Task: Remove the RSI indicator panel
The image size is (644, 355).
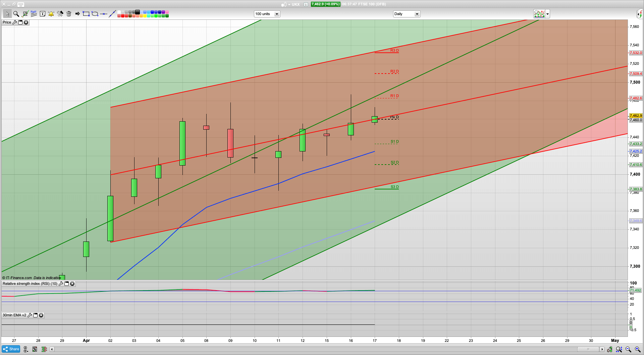Action: 72,284
